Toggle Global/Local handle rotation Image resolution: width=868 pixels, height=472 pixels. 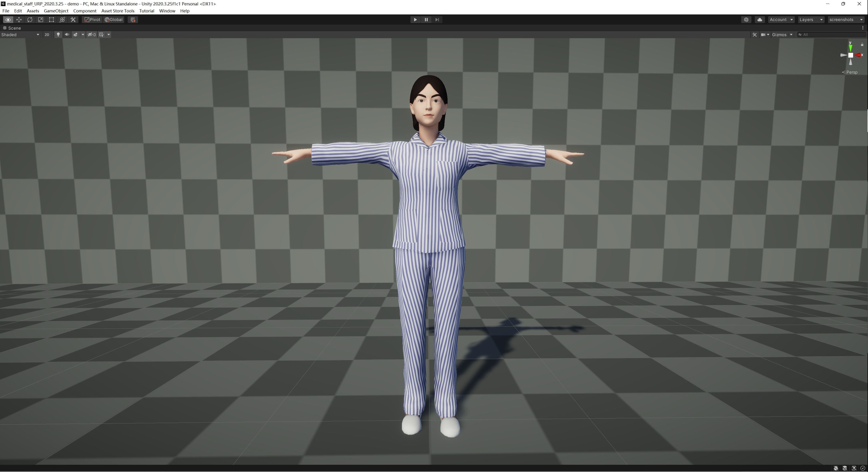114,20
